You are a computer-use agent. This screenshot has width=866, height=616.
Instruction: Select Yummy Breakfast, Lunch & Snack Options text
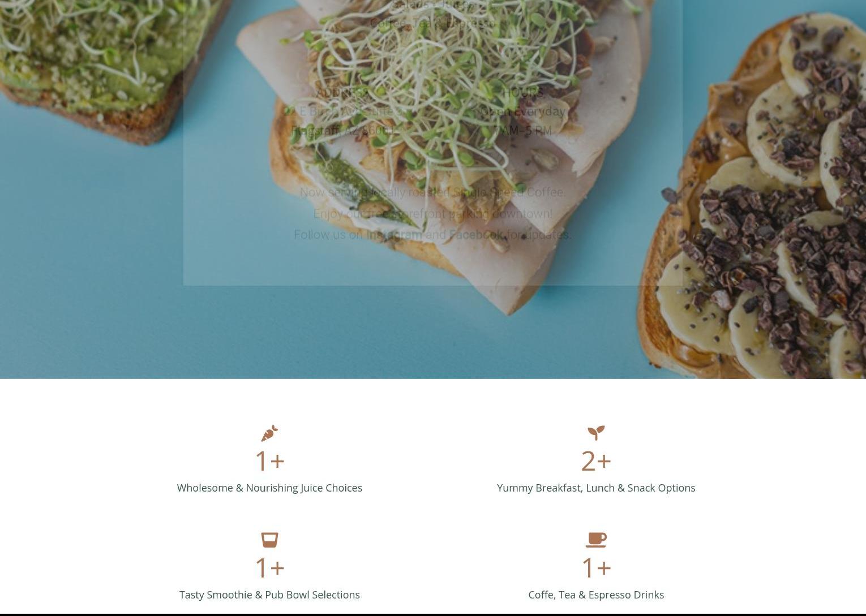[x=596, y=488]
